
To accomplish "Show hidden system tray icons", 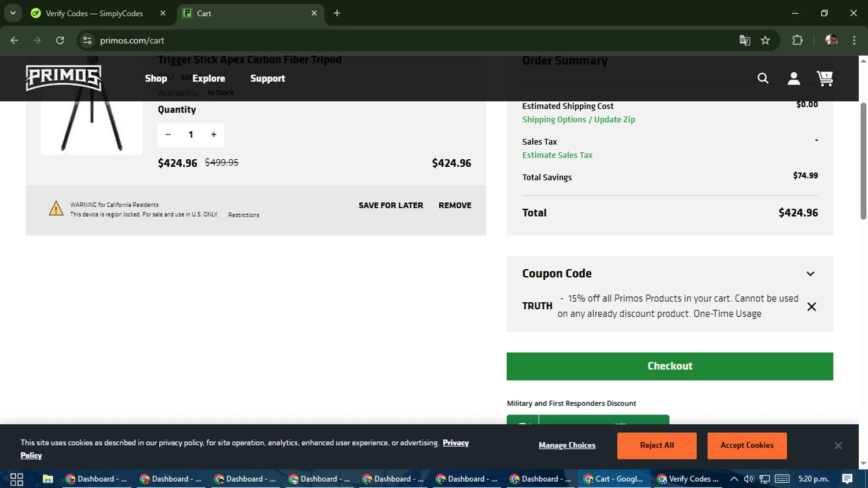I will coord(734,479).
